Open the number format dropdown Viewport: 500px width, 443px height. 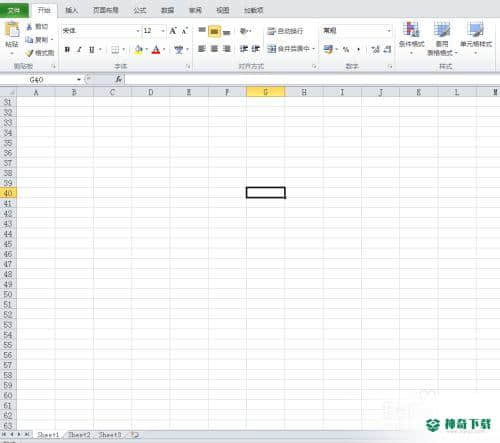(389, 31)
